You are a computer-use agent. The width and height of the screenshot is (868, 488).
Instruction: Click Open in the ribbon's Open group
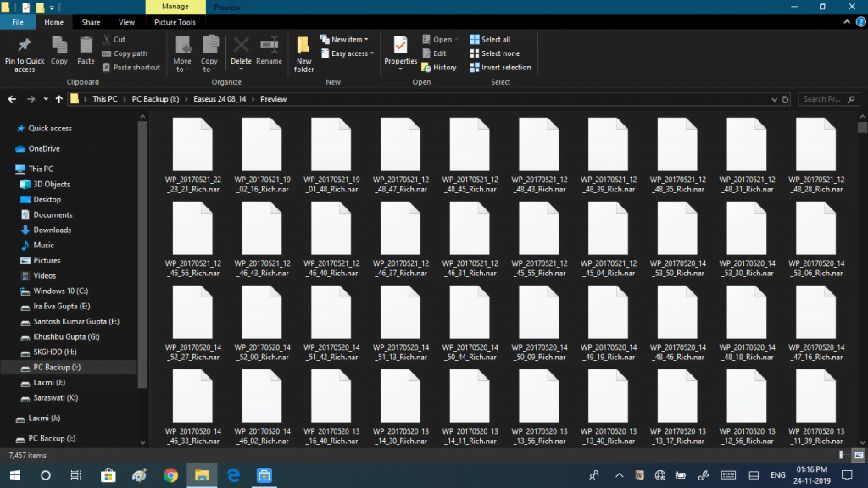[x=440, y=39]
